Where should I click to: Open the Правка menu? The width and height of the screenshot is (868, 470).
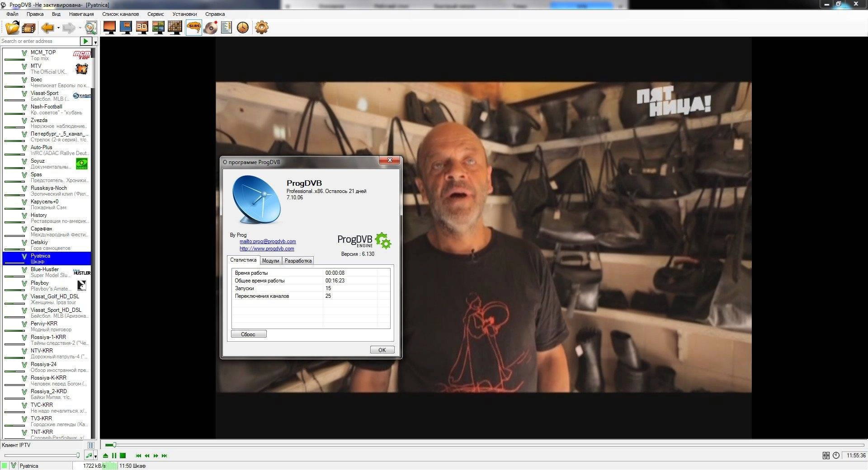coord(35,14)
